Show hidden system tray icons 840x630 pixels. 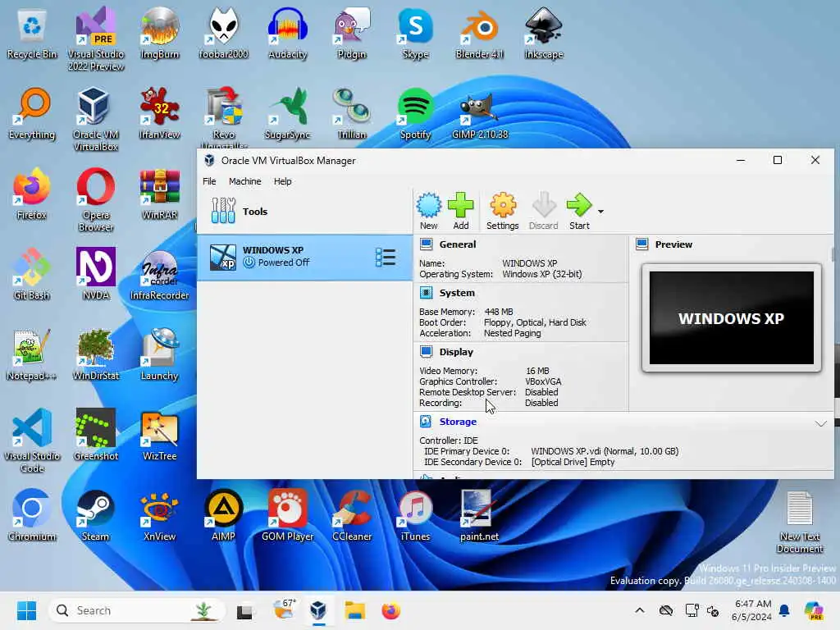point(640,610)
